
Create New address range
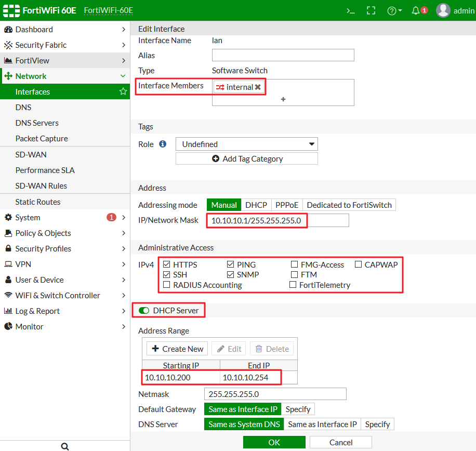click(177, 349)
